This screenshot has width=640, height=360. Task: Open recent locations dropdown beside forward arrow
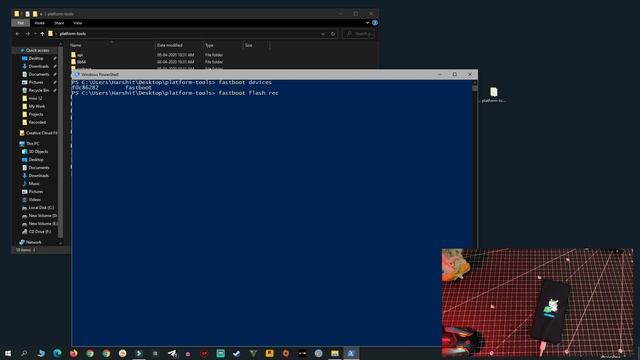click(35, 34)
